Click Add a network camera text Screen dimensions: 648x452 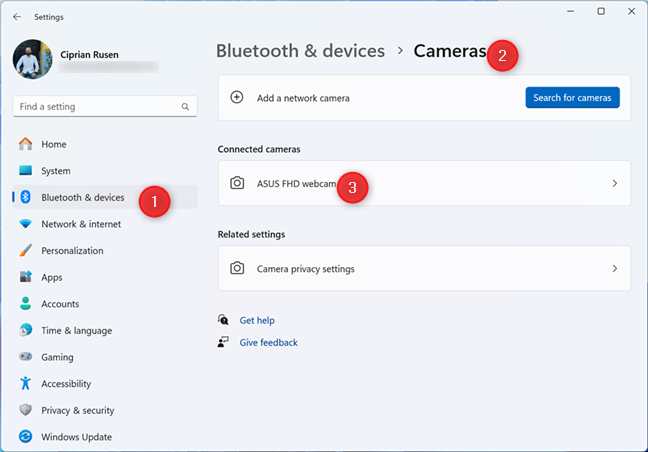(x=303, y=98)
